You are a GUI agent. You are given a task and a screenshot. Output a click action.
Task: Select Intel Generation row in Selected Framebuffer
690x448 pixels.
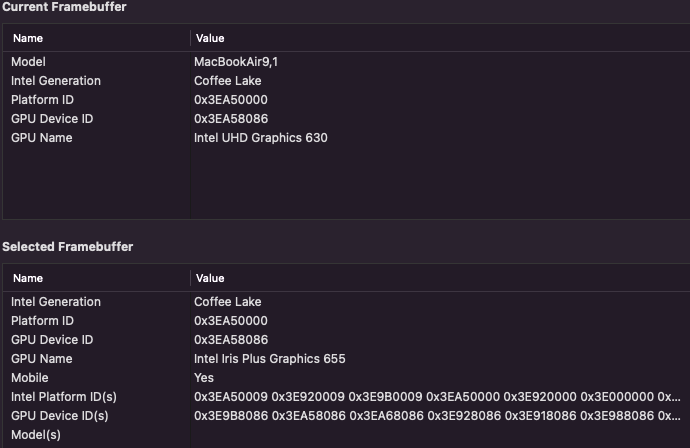click(347, 301)
